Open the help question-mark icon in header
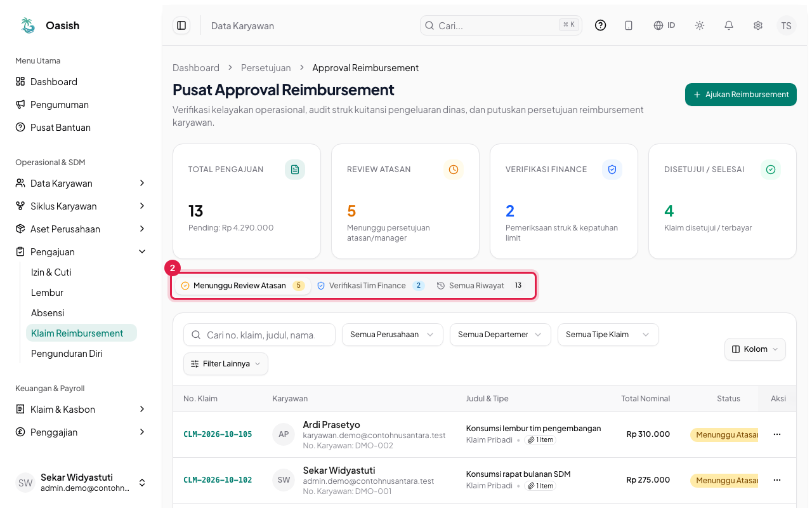The image size is (812, 508). pyautogui.click(x=600, y=25)
